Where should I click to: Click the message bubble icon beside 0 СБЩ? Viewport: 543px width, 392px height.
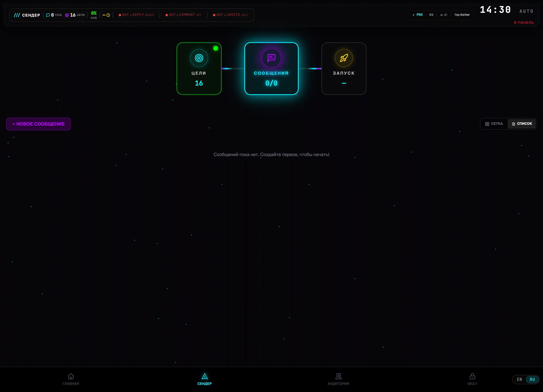tap(48, 15)
